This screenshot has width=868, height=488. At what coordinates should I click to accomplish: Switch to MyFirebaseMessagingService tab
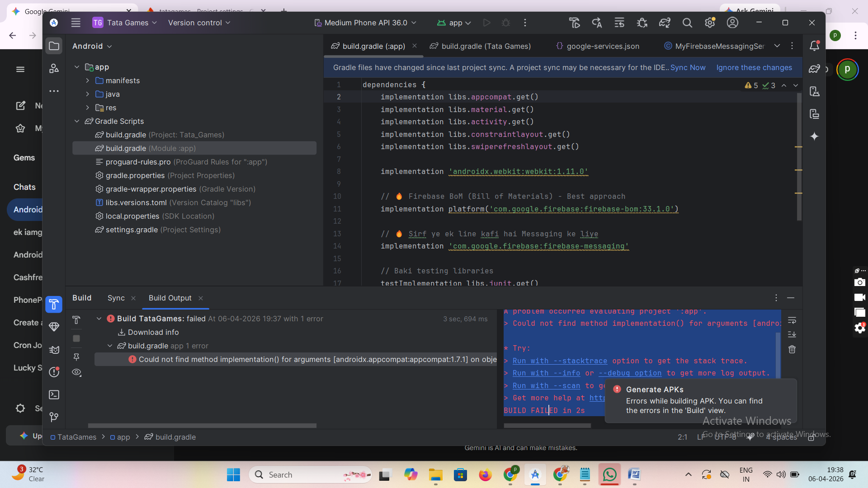tap(714, 46)
